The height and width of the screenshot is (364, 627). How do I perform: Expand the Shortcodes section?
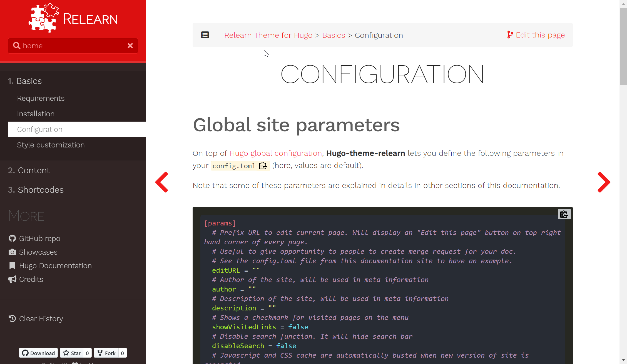coord(41,190)
